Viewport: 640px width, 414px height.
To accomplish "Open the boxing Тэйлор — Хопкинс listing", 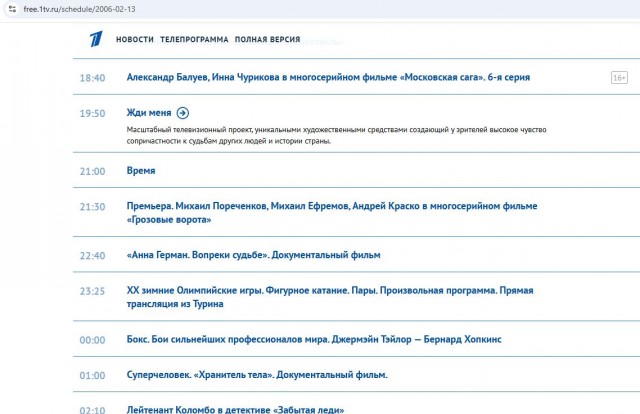I will [314, 339].
